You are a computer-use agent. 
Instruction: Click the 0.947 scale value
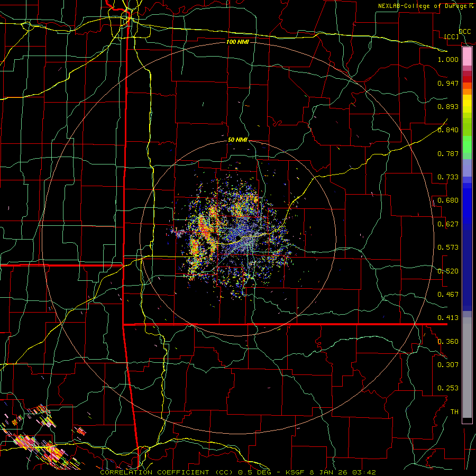pyautogui.click(x=448, y=83)
